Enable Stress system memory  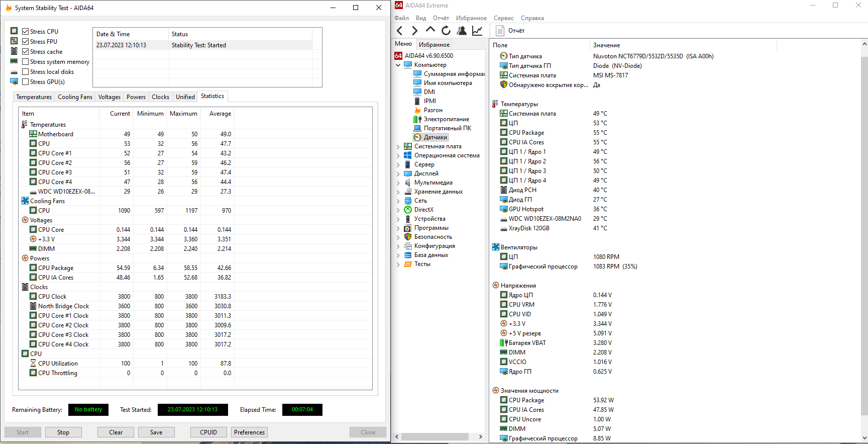coord(26,62)
